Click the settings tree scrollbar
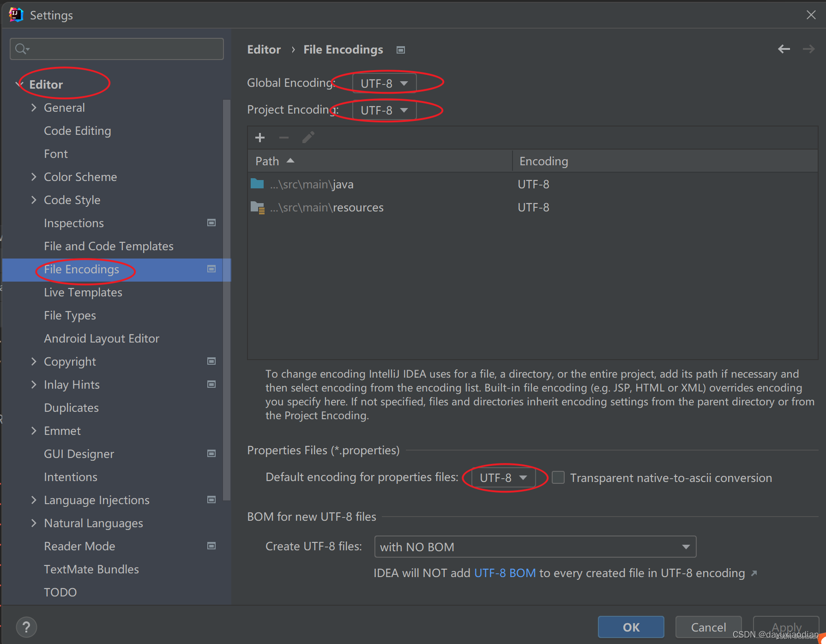 coord(226,300)
